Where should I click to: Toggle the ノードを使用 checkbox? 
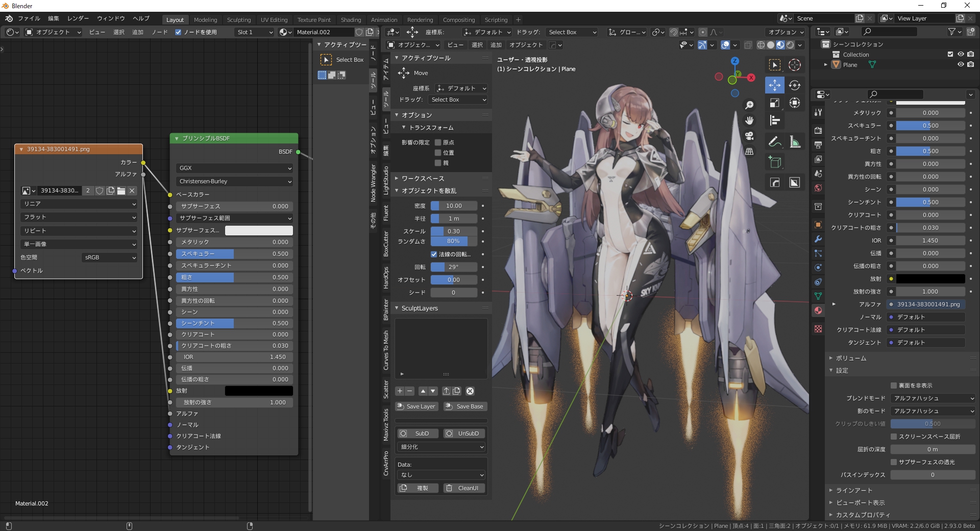point(178,32)
